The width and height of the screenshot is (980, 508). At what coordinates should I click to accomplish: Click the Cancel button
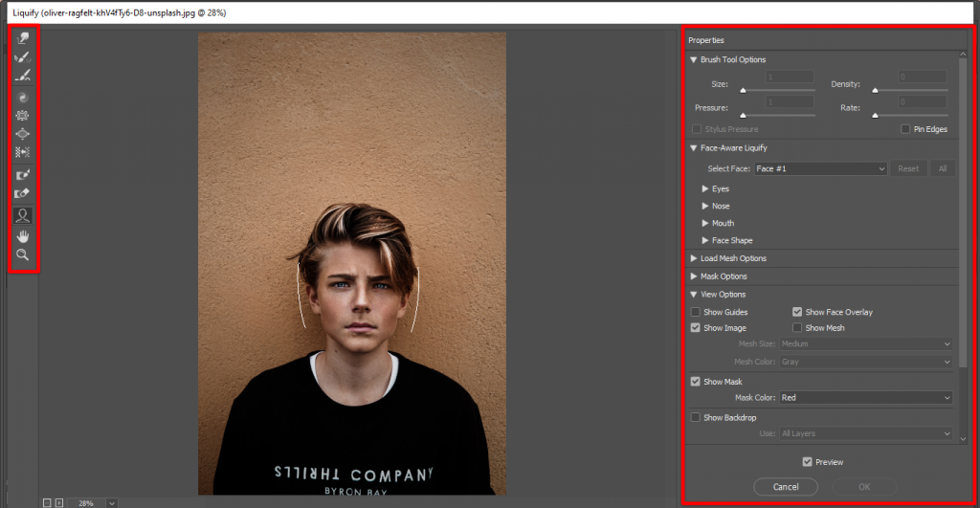[785, 487]
